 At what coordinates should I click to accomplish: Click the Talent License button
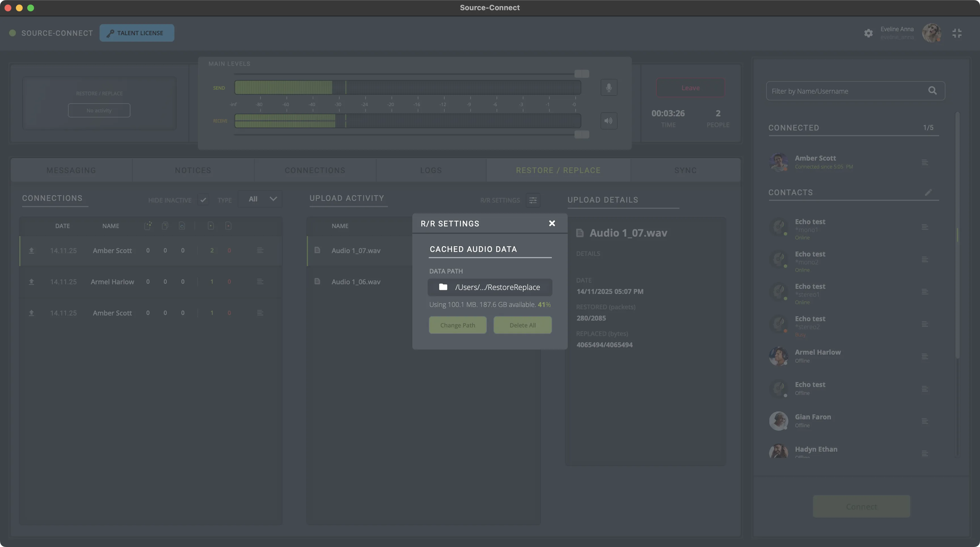tap(137, 33)
